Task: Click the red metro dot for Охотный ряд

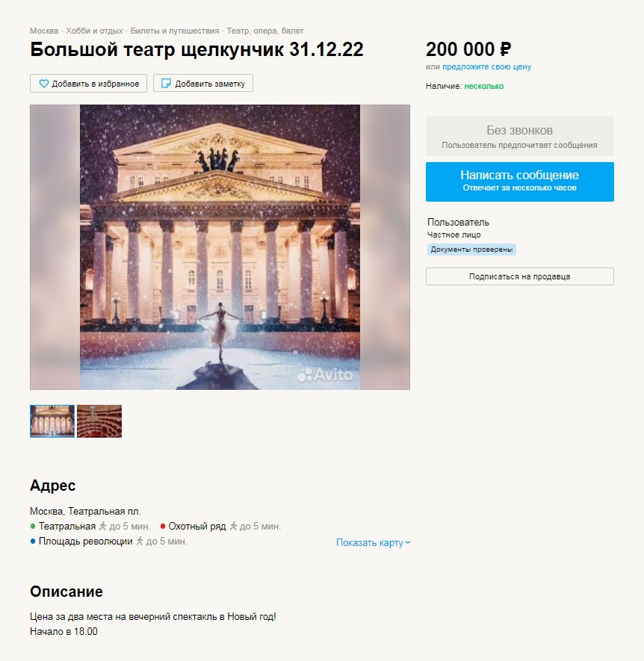Action: [x=163, y=526]
